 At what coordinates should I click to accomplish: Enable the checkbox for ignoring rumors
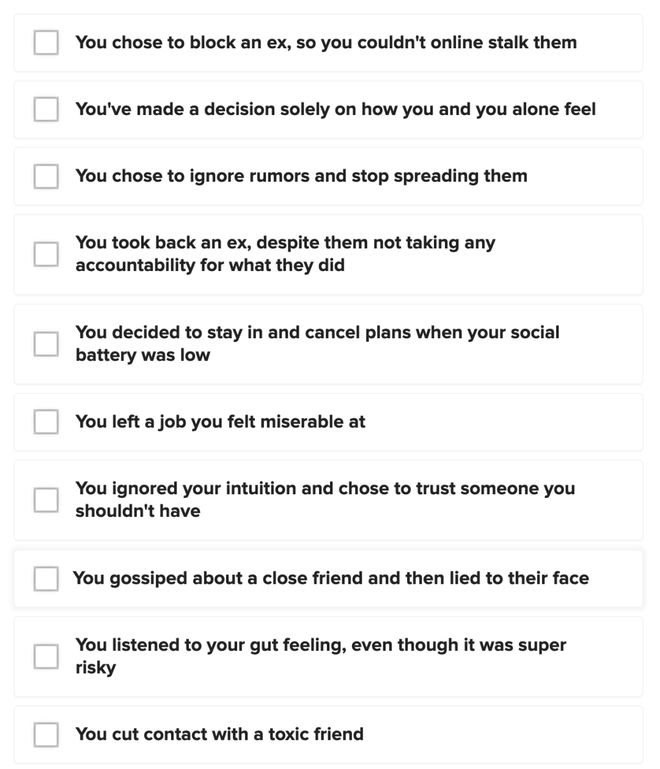[x=46, y=176]
